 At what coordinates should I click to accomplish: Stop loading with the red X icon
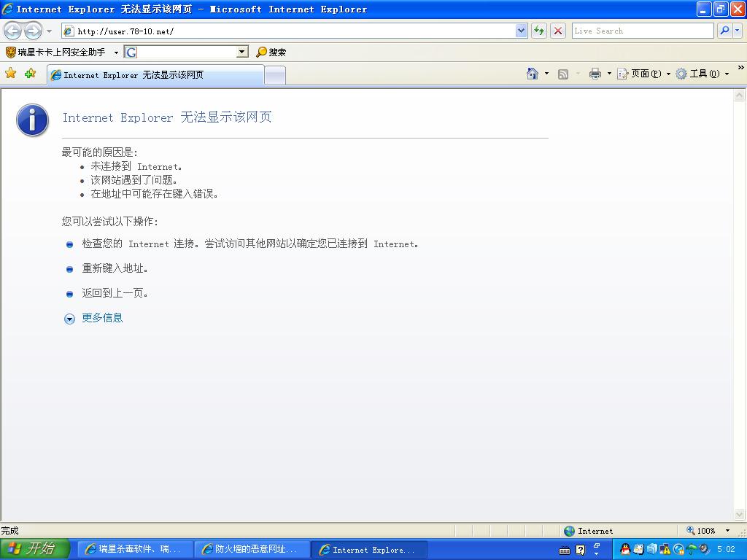(x=558, y=31)
